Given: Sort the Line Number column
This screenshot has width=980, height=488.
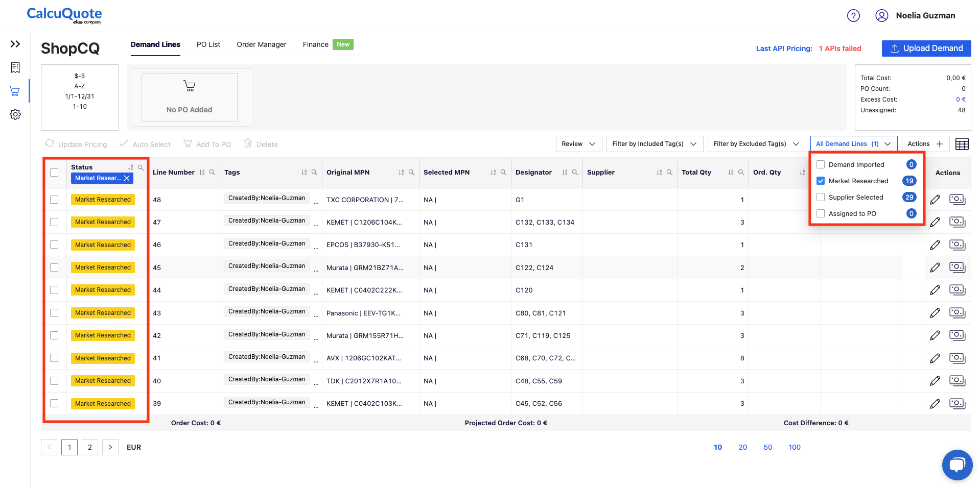Looking at the screenshot, I should click(x=202, y=173).
